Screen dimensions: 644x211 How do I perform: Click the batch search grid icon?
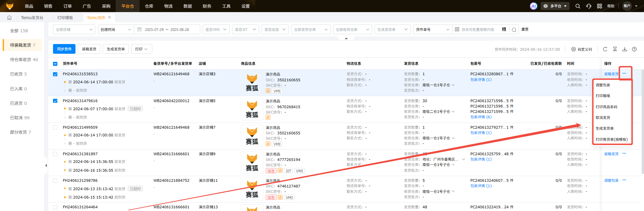coord(457,30)
